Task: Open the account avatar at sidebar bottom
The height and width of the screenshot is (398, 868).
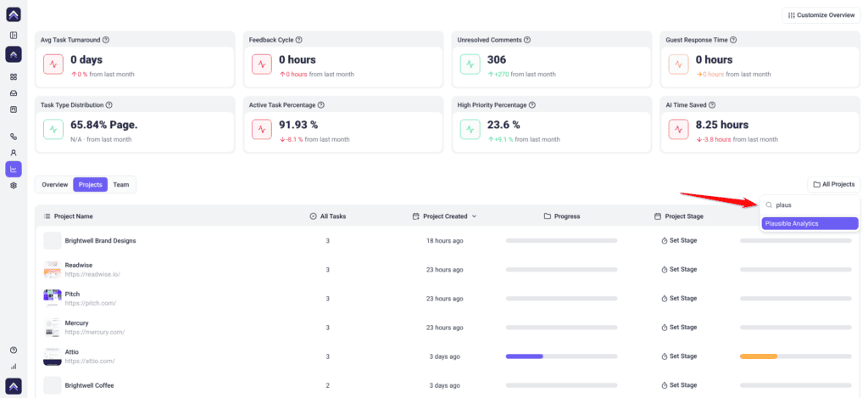Action: click(14, 386)
